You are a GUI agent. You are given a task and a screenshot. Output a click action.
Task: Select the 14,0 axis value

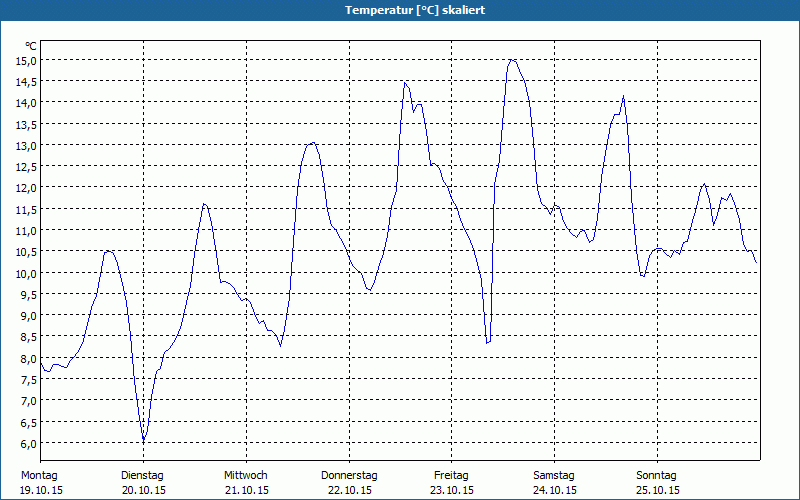pyautogui.click(x=27, y=103)
